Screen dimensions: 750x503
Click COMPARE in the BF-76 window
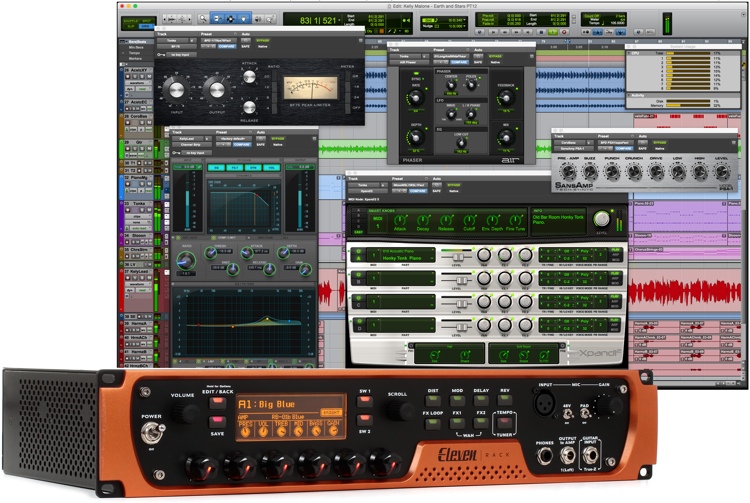pos(227,46)
